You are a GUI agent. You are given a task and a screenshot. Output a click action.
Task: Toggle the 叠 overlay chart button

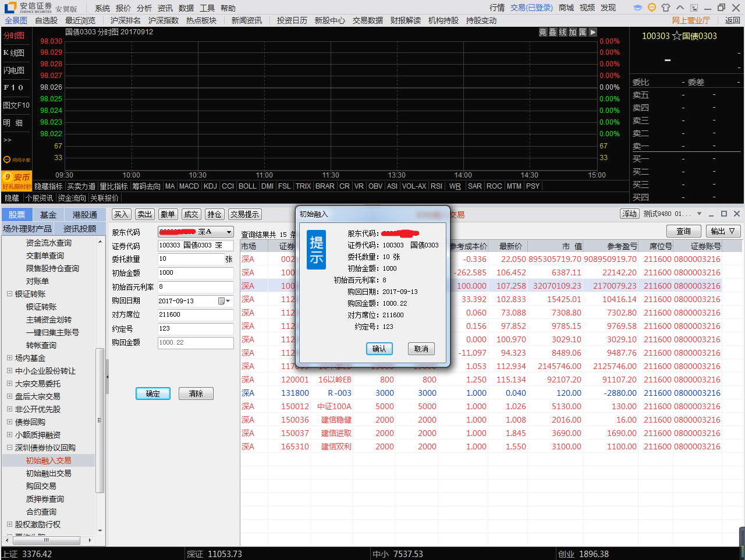[553, 33]
